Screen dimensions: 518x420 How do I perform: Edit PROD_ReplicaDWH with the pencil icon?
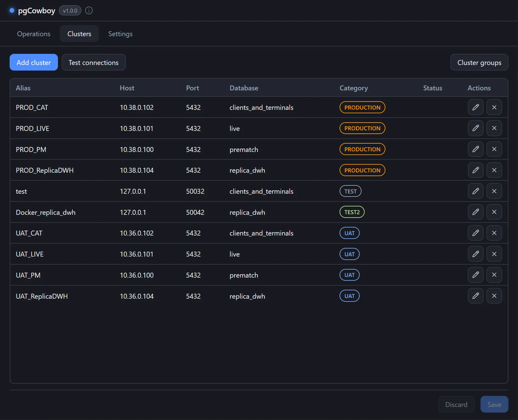[x=476, y=170]
